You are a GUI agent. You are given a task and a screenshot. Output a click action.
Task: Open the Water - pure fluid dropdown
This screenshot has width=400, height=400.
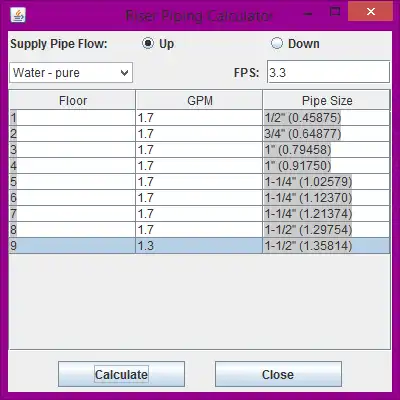[71, 72]
